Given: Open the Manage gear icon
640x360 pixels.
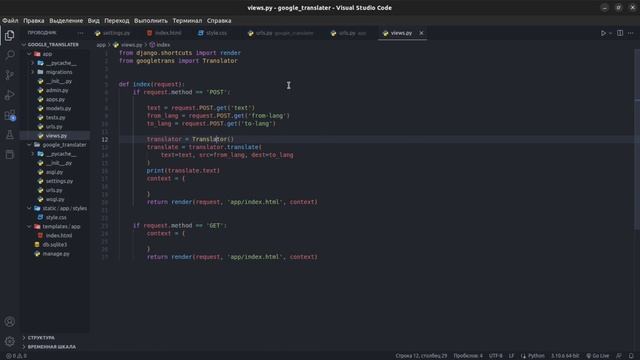Looking at the screenshot, I should click(10, 341).
